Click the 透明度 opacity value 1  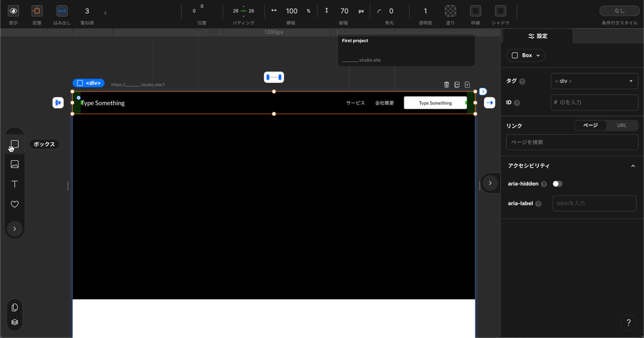(x=425, y=11)
